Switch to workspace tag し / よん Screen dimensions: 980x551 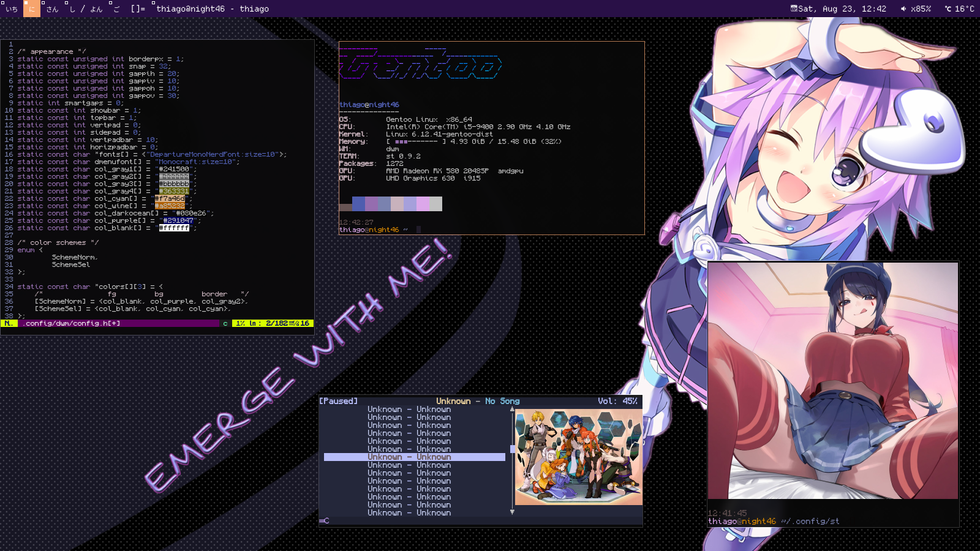[86, 9]
